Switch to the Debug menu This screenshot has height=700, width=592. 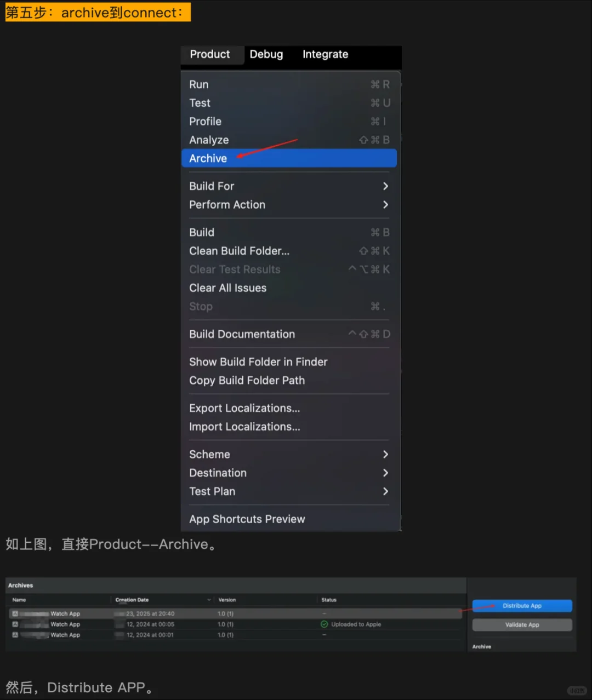pyautogui.click(x=266, y=54)
